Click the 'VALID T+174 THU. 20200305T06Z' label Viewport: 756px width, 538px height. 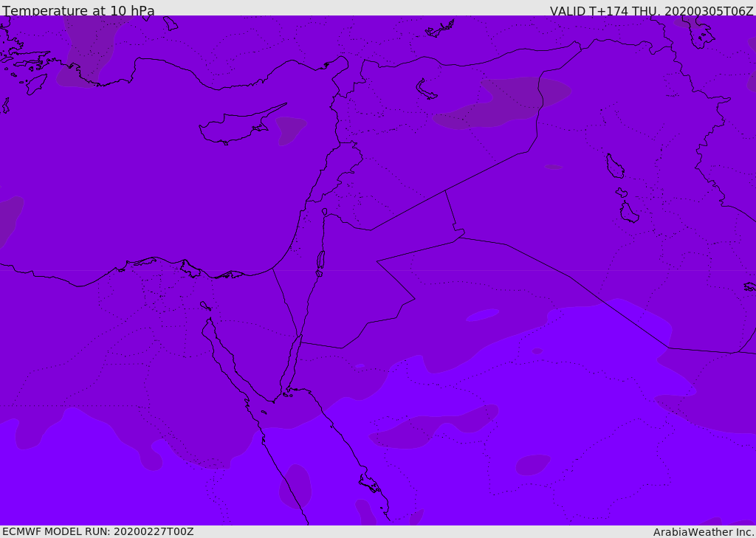tap(651, 10)
